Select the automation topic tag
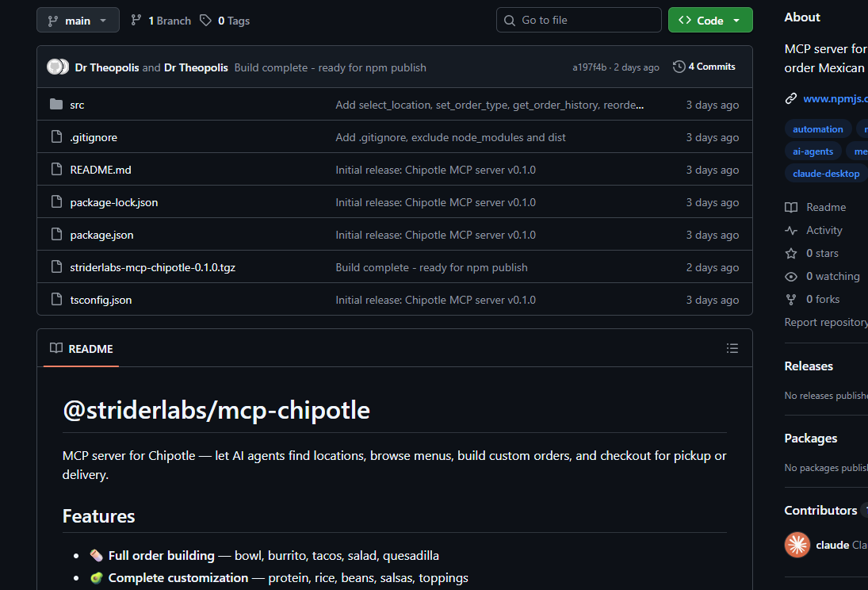This screenshot has width=868, height=590. (817, 129)
